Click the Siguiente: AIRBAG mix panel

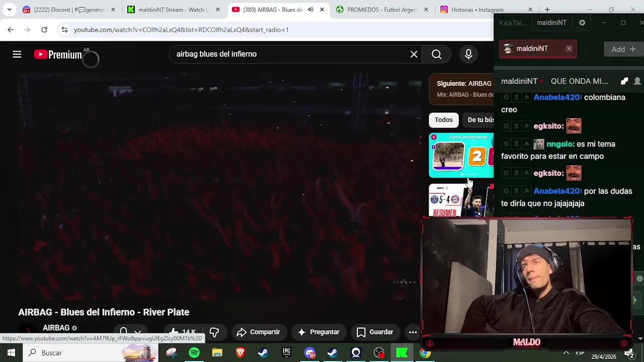461,89
